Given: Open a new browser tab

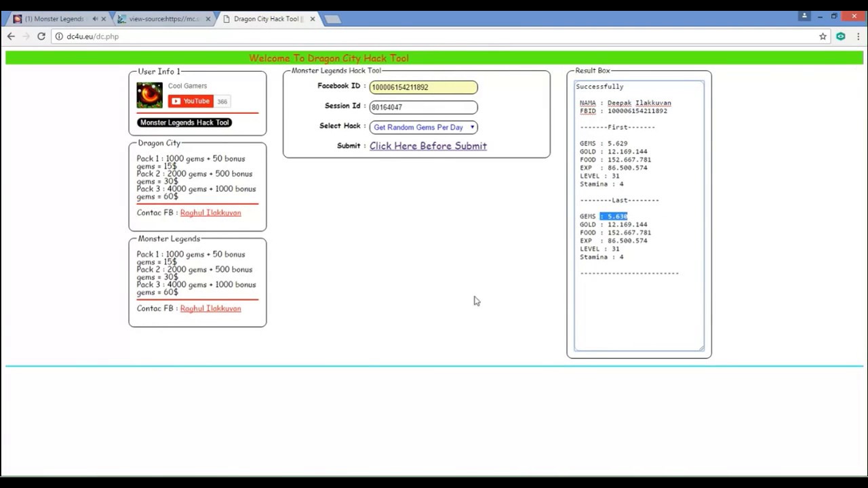Looking at the screenshot, I should tap(332, 19).
